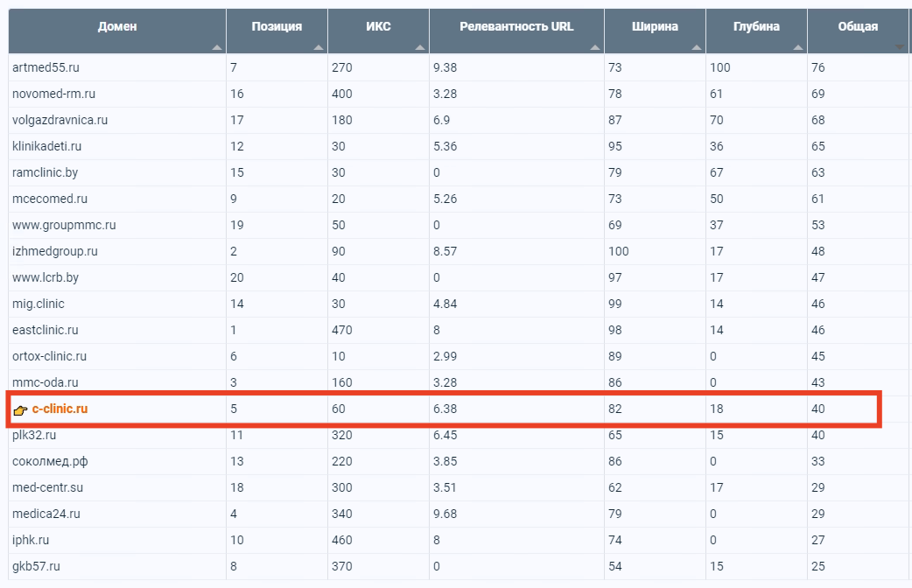Open the c-clinic.ru domain link
This screenshot has width=912, height=588.
click(x=60, y=409)
